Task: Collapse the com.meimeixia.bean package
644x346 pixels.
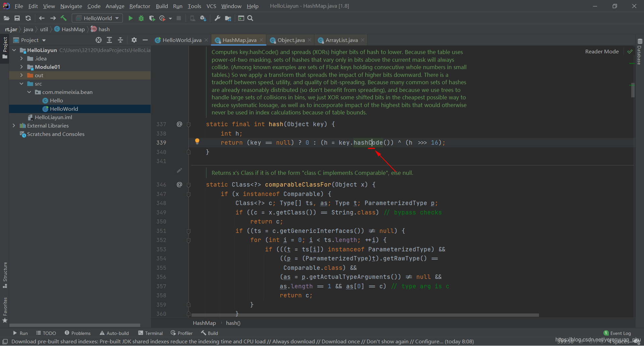Action: coord(29,92)
